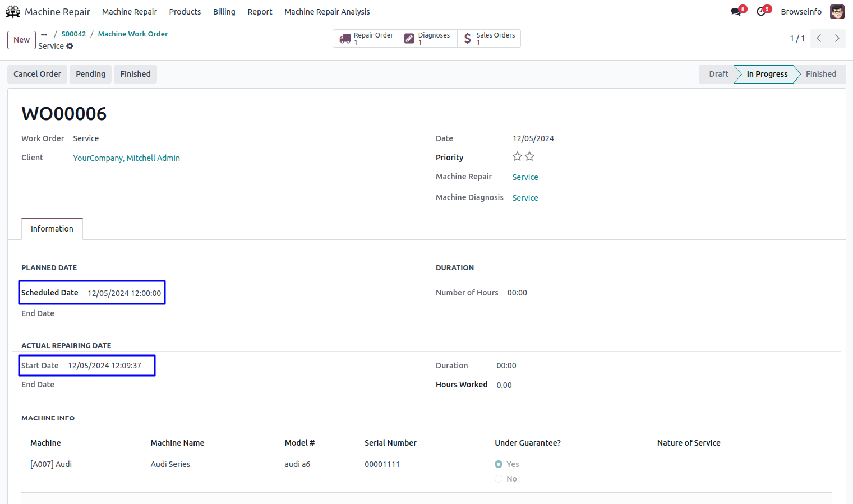Select No for Under Guarantee
The image size is (853, 504).
click(x=499, y=479)
